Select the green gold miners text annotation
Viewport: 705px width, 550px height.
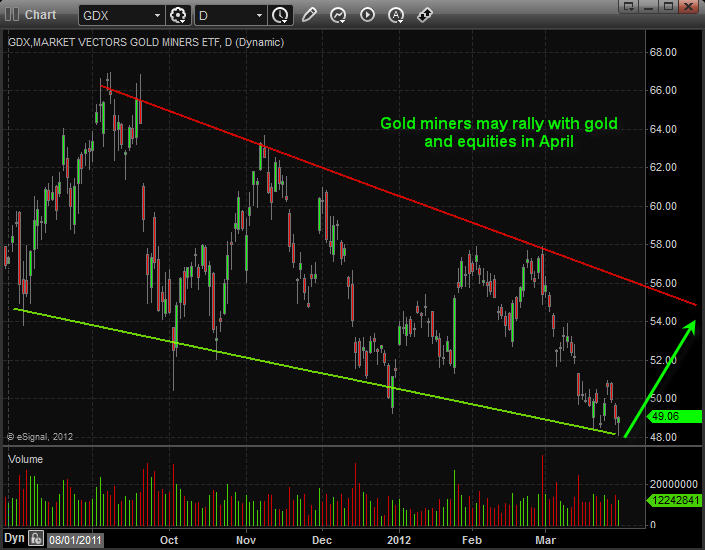[499, 132]
